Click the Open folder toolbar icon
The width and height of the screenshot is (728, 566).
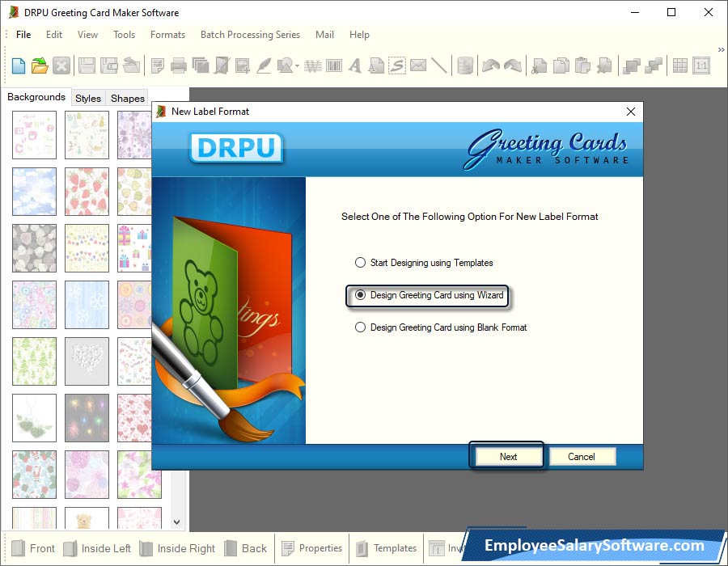coord(40,65)
